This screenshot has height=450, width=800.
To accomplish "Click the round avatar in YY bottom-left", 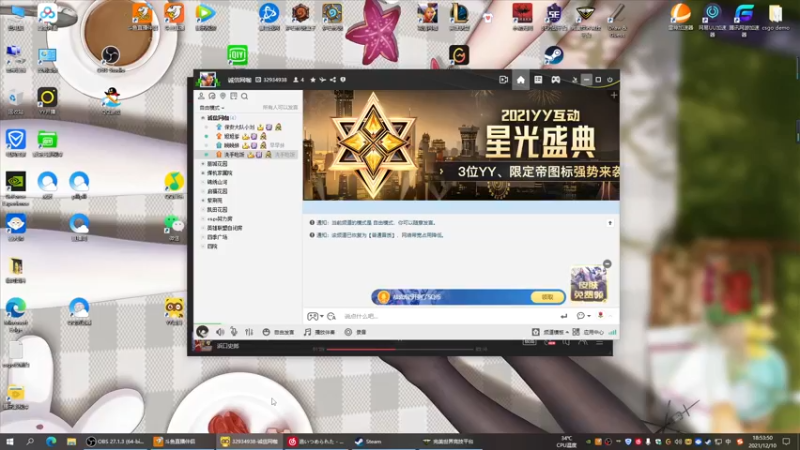I will point(203,332).
